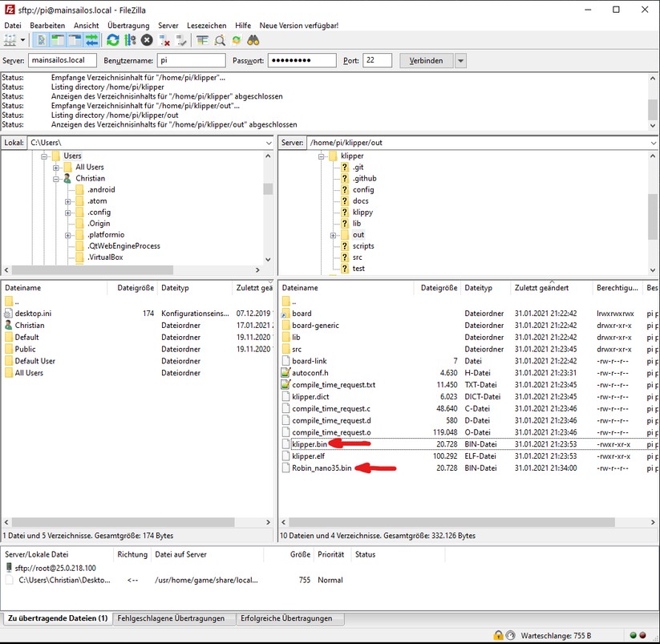The image size is (660, 644).
Task: Click Neue Version verfügbar! in the menu bar
Action: coord(298,26)
